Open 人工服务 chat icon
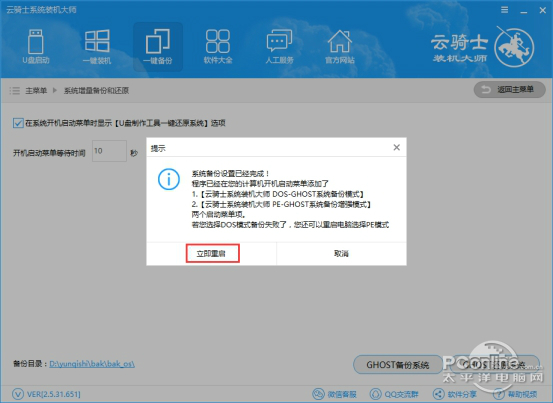The image size is (553, 403). [x=279, y=47]
